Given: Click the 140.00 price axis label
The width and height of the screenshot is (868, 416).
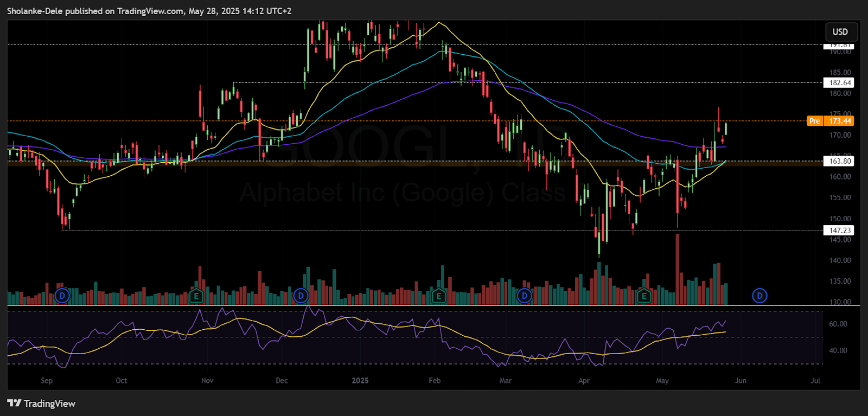Looking at the screenshot, I should click(840, 260).
